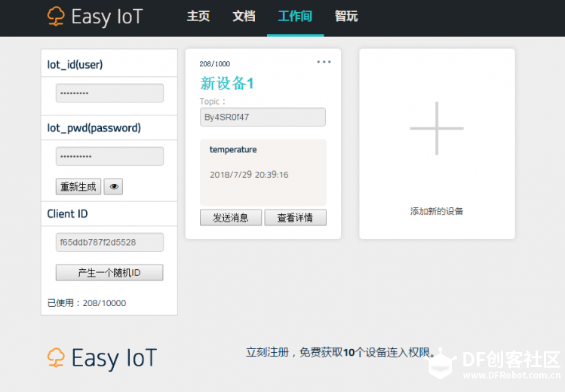The height and width of the screenshot is (392, 565).
Task: Click the 添加新的设备 label
Action: (437, 211)
